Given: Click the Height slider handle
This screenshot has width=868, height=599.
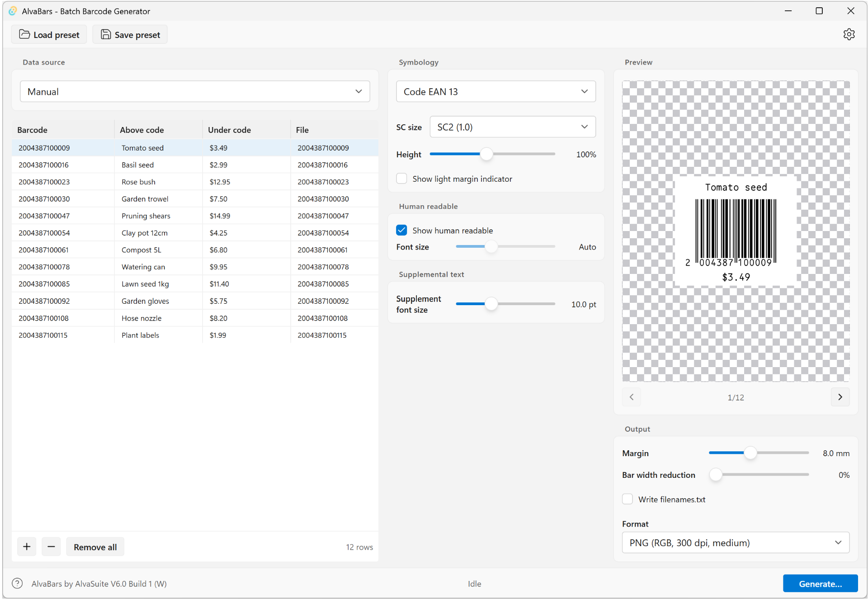Looking at the screenshot, I should pyautogui.click(x=486, y=154).
